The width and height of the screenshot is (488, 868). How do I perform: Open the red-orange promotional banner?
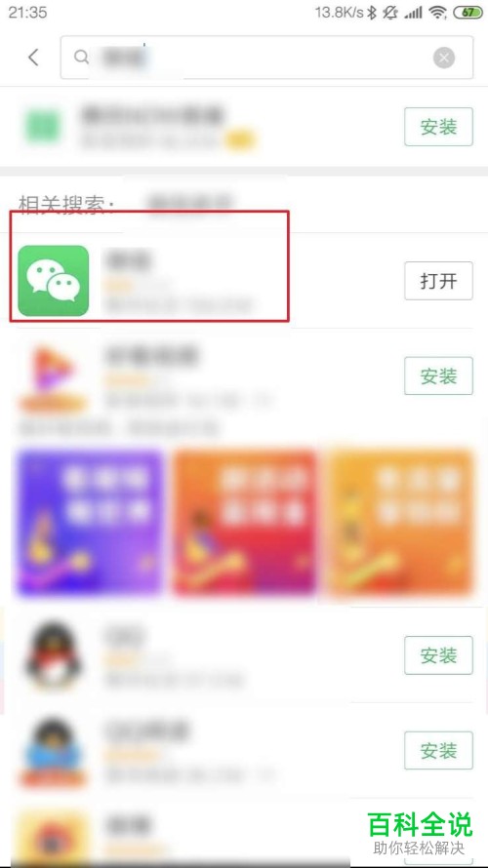(x=245, y=522)
